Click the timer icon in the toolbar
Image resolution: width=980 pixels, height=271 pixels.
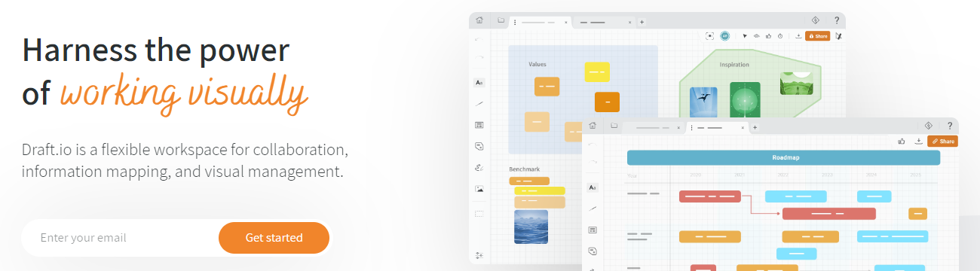coord(779,35)
